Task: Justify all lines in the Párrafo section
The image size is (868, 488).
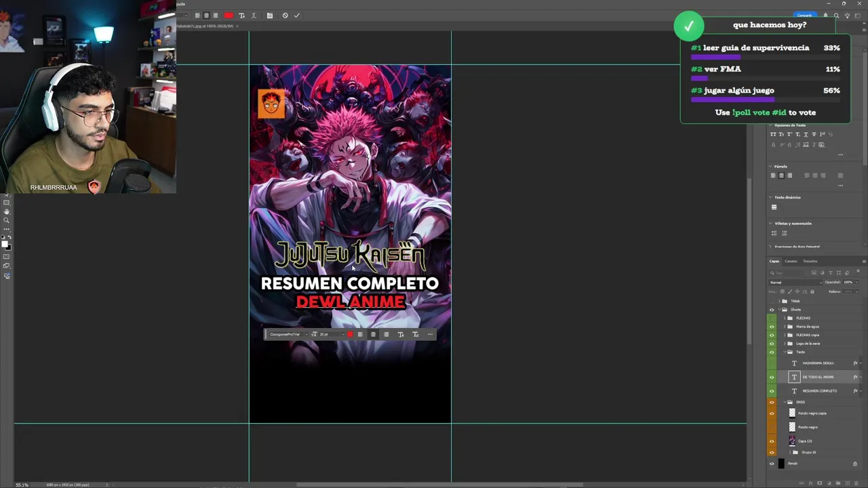Action: (x=840, y=176)
